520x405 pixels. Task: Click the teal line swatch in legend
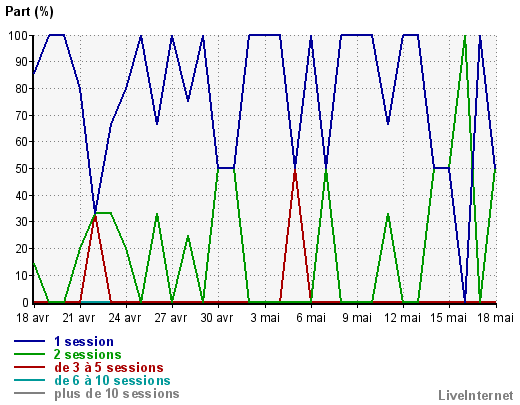tap(29, 380)
